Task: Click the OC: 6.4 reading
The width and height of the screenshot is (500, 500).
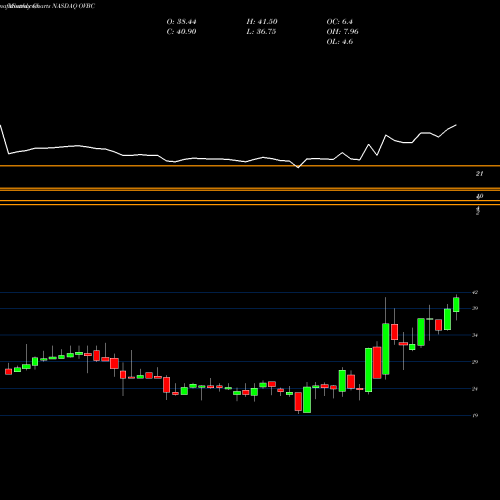Action: pyautogui.click(x=339, y=22)
